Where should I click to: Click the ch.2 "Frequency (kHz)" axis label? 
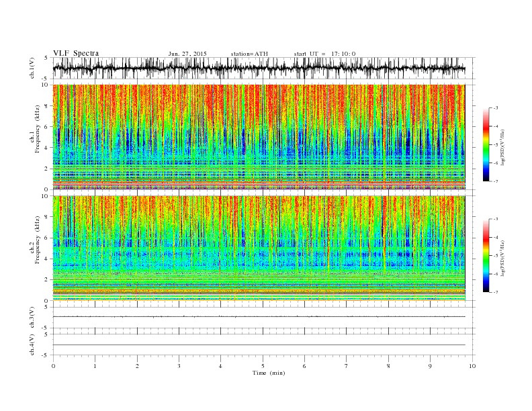[x=38, y=240]
